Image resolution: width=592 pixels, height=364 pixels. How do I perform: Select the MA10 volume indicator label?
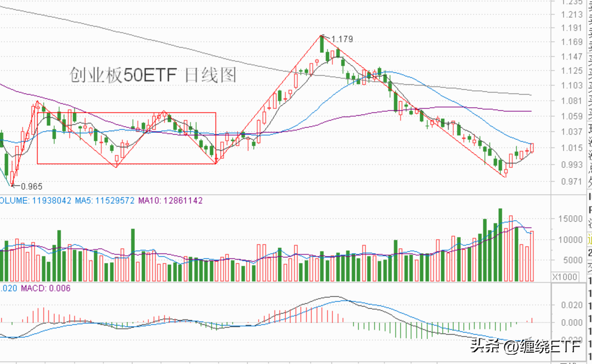point(170,201)
